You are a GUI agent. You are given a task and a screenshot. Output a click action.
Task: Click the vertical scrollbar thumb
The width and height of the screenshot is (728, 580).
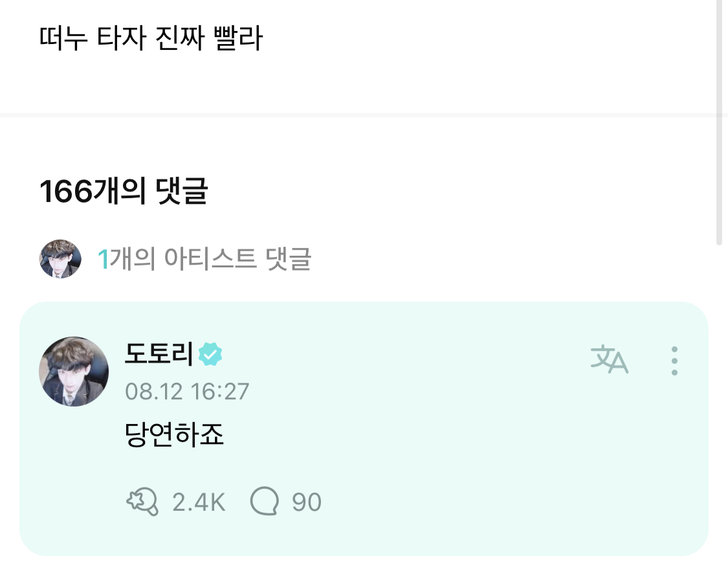pos(719,123)
